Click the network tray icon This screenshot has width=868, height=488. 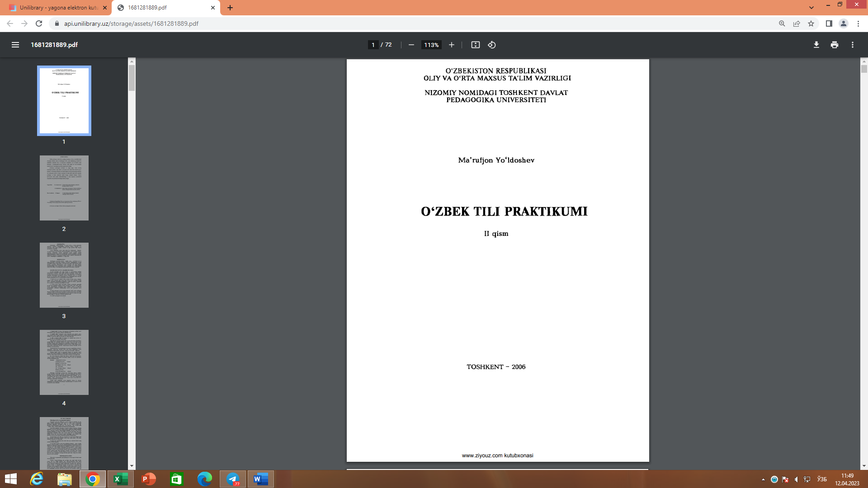pyautogui.click(x=807, y=479)
